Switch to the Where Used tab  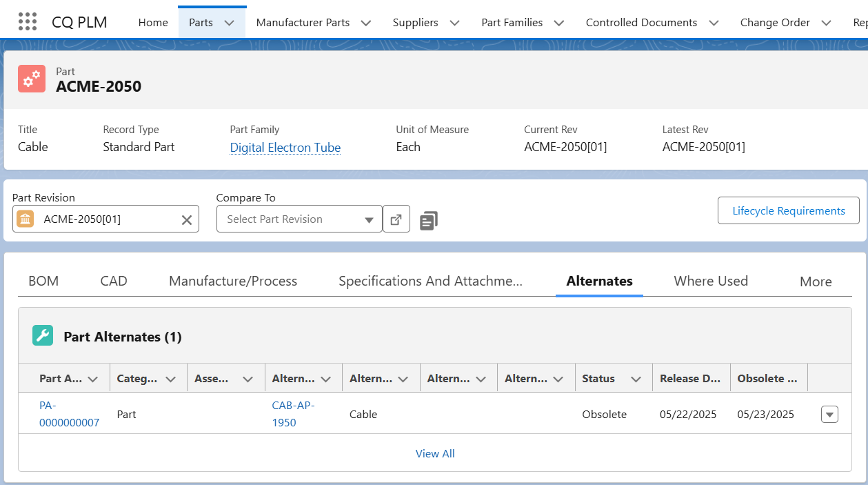tap(710, 281)
